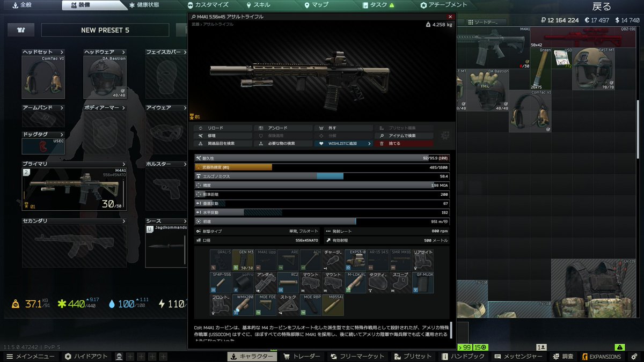Click the NEW PRESET 5 name field
This screenshot has height=362, width=644.
pyautogui.click(x=105, y=30)
